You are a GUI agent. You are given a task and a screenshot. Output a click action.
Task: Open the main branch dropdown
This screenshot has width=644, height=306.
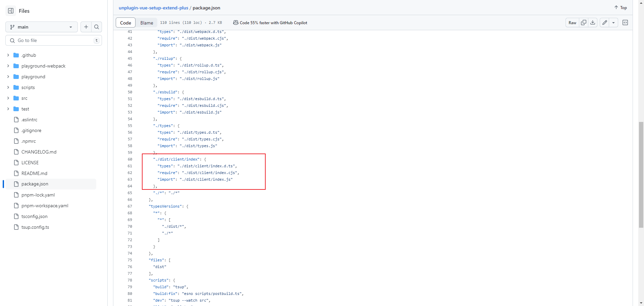[41, 27]
